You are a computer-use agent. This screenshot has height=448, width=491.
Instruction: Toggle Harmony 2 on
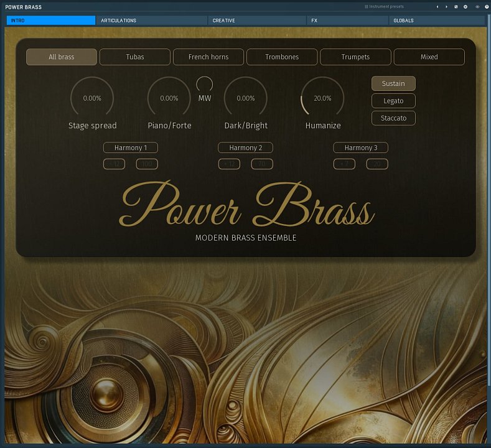tap(245, 147)
